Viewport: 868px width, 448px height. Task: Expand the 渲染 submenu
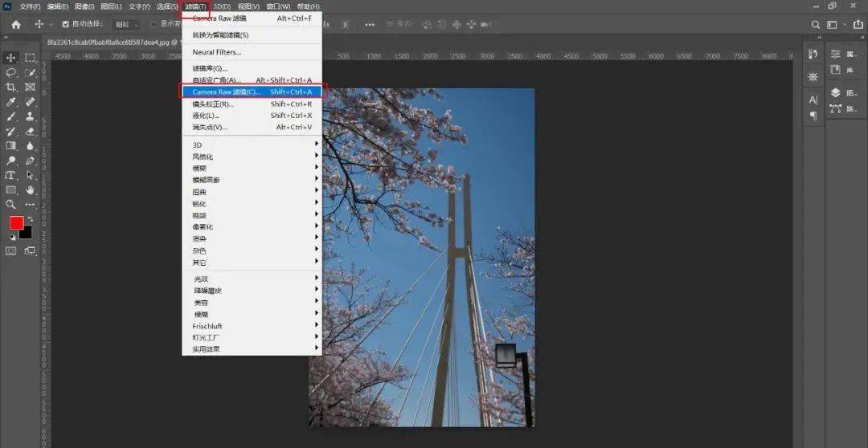coord(252,239)
